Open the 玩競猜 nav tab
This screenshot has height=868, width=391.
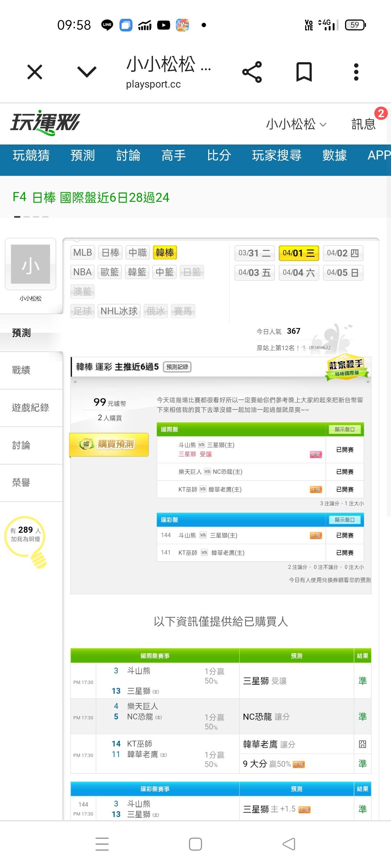pos(31,155)
